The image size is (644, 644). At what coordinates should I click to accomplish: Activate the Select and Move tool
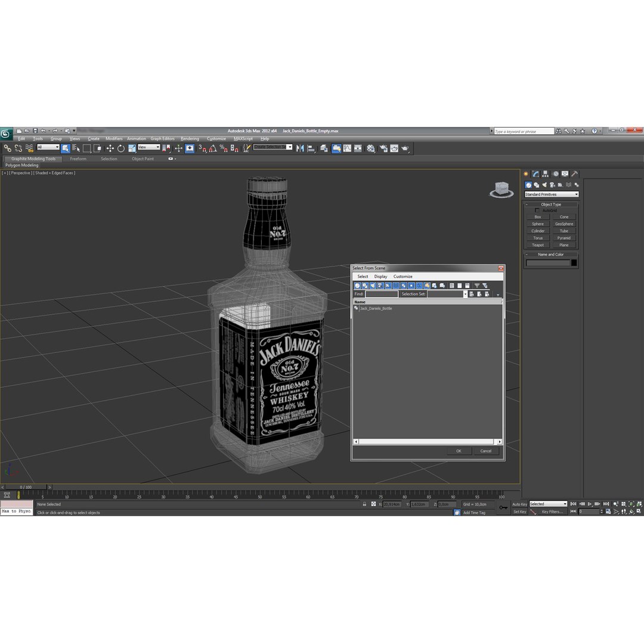[110, 148]
